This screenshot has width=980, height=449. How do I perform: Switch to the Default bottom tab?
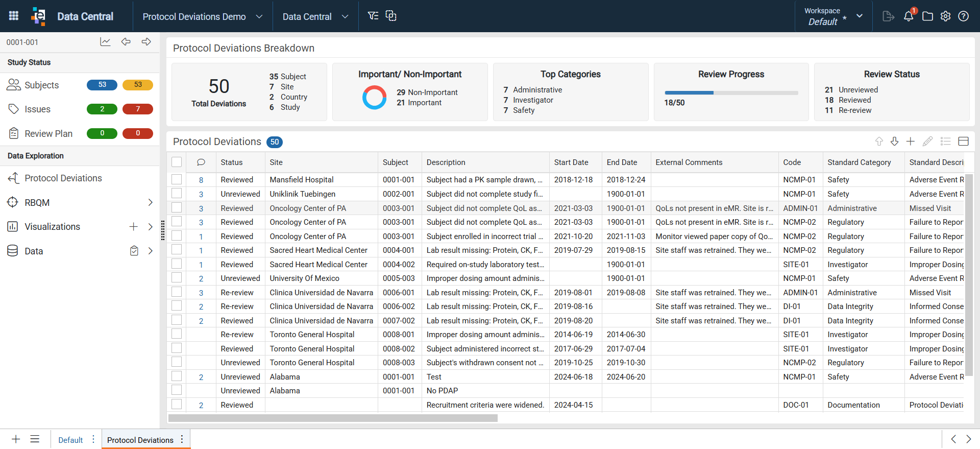click(70, 440)
